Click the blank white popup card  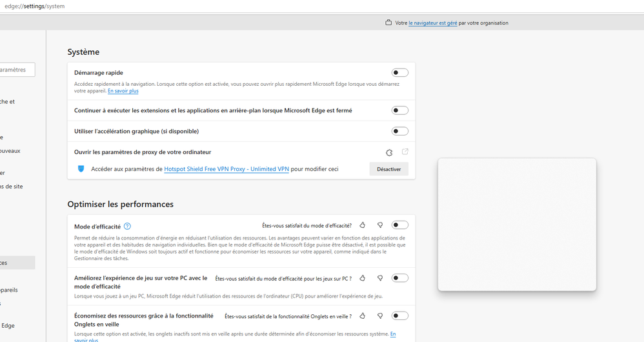click(x=517, y=225)
